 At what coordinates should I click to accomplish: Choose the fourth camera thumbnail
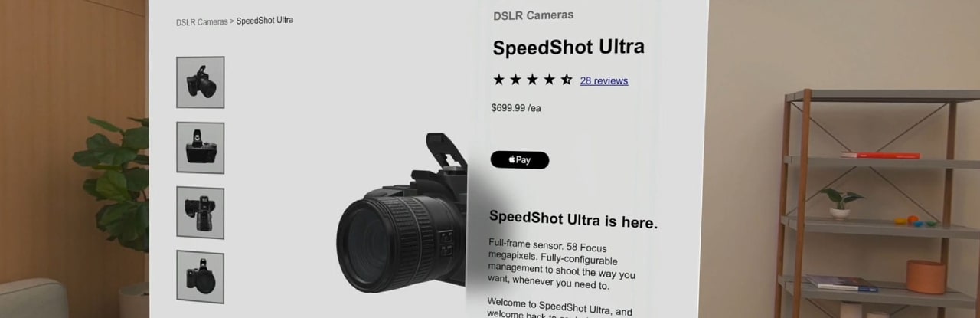click(x=201, y=277)
